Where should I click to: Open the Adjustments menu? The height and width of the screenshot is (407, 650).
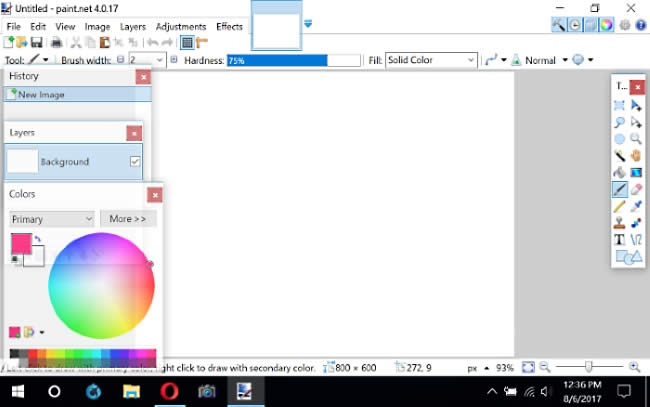pos(181,27)
